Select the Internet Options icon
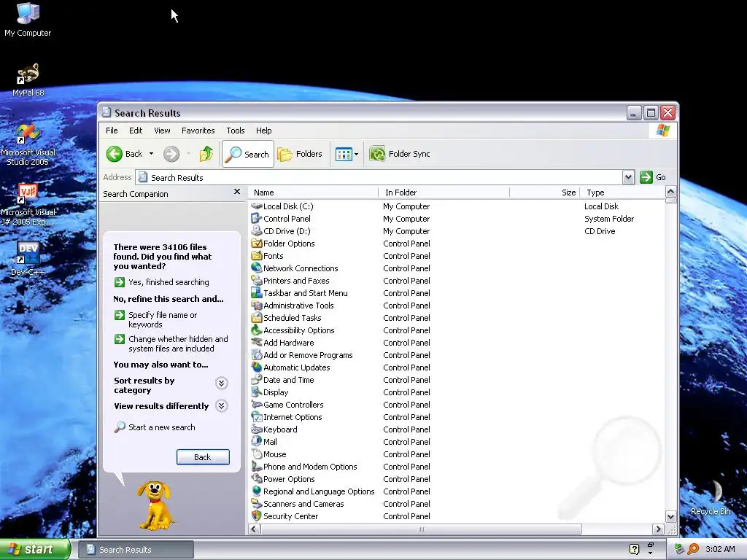Screen dimensions: 747x560 (257, 416)
